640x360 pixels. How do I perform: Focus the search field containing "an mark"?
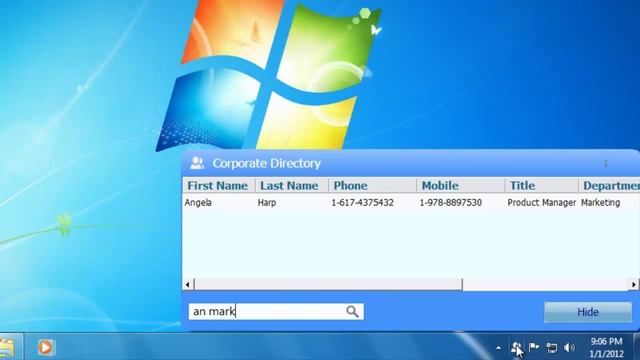pos(276,312)
